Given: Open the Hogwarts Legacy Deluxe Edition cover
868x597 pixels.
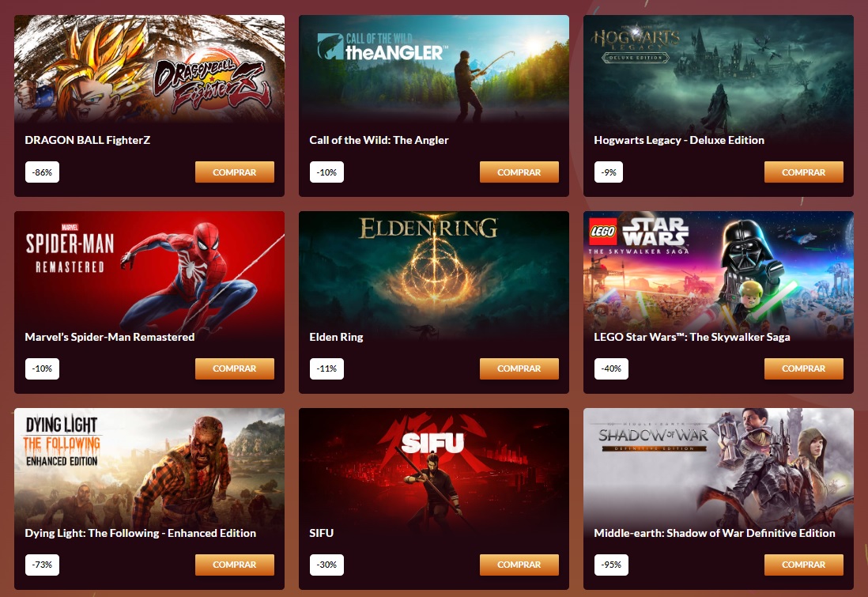Looking at the screenshot, I should [x=719, y=69].
